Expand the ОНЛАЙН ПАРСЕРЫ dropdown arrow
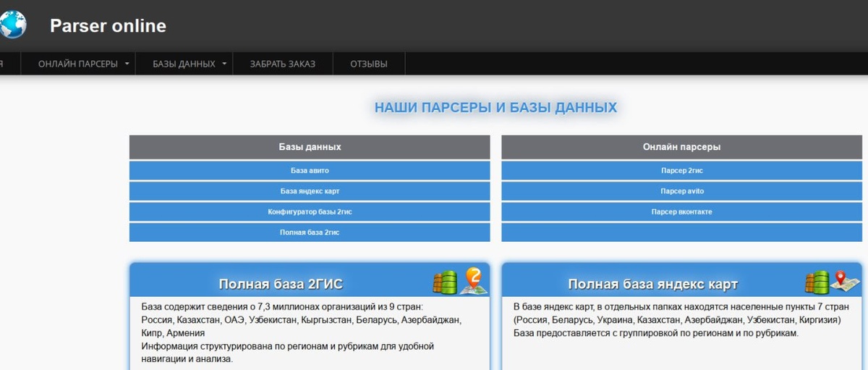Screen dimensions: 868x370 tap(127, 64)
